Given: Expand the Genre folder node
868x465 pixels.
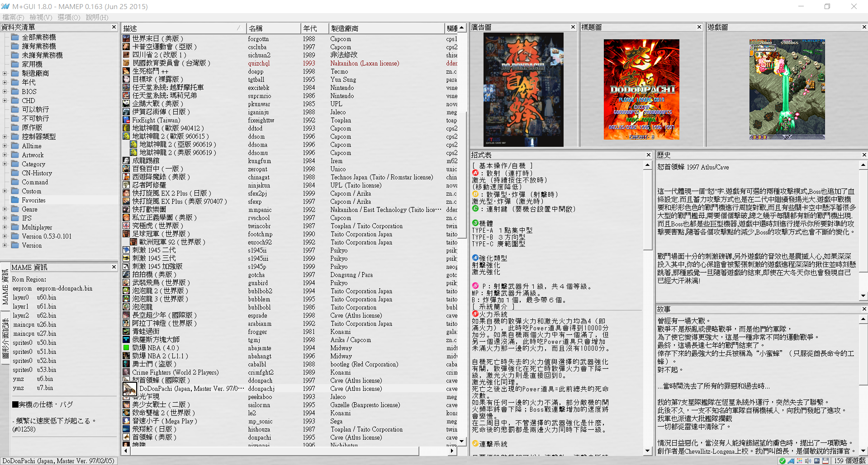Looking at the screenshot, I should [5, 209].
